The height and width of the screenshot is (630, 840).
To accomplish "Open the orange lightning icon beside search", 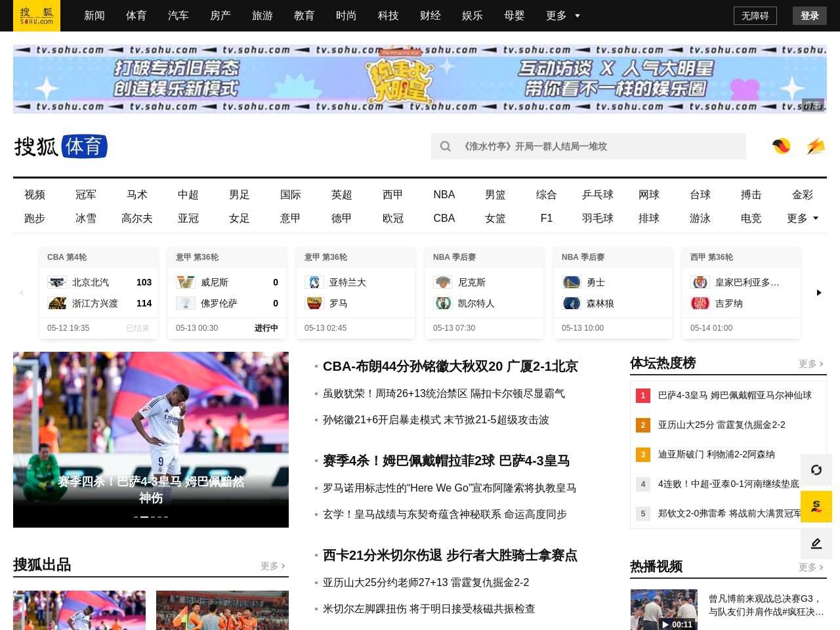I will [x=816, y=146].
